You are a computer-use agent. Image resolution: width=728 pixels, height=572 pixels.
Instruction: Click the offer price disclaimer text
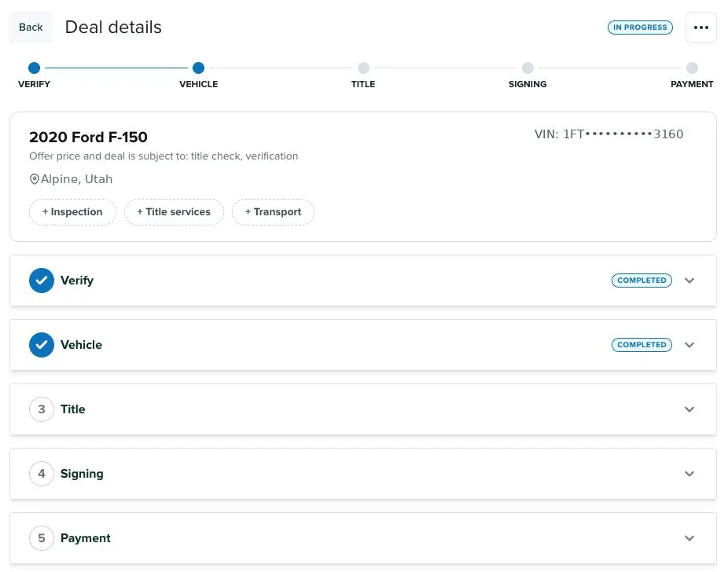coord(164,156)
